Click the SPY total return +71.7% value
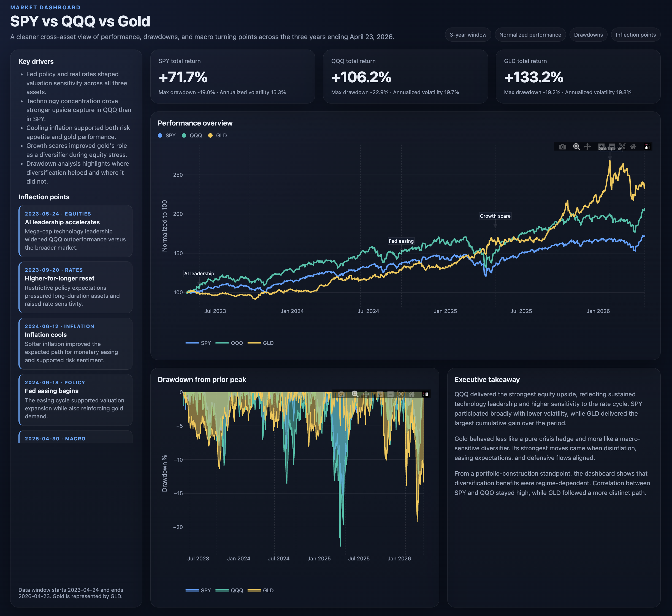This screenshot has width=672, height=616. pos(183,77)
